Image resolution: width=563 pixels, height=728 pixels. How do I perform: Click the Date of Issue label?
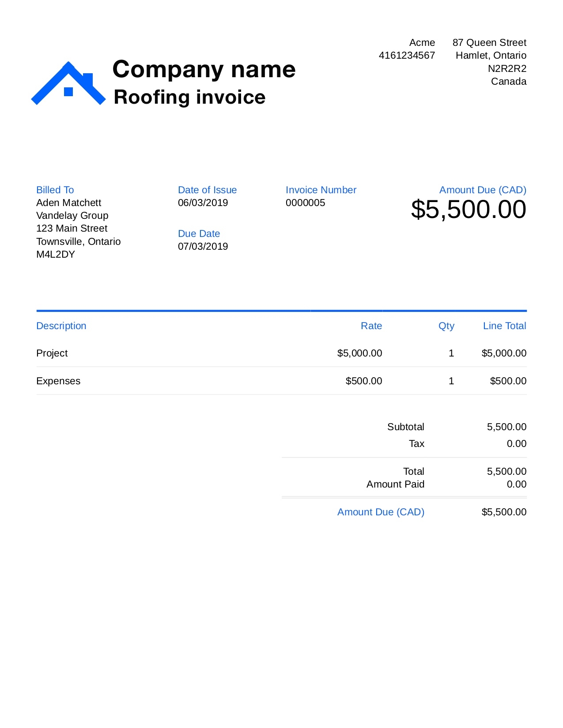click(x=207, y=190)
